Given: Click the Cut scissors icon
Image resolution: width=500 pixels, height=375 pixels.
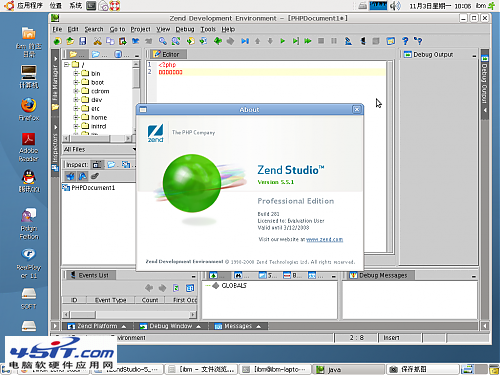Looking at the screenshot, I should (x=97, y=41).
